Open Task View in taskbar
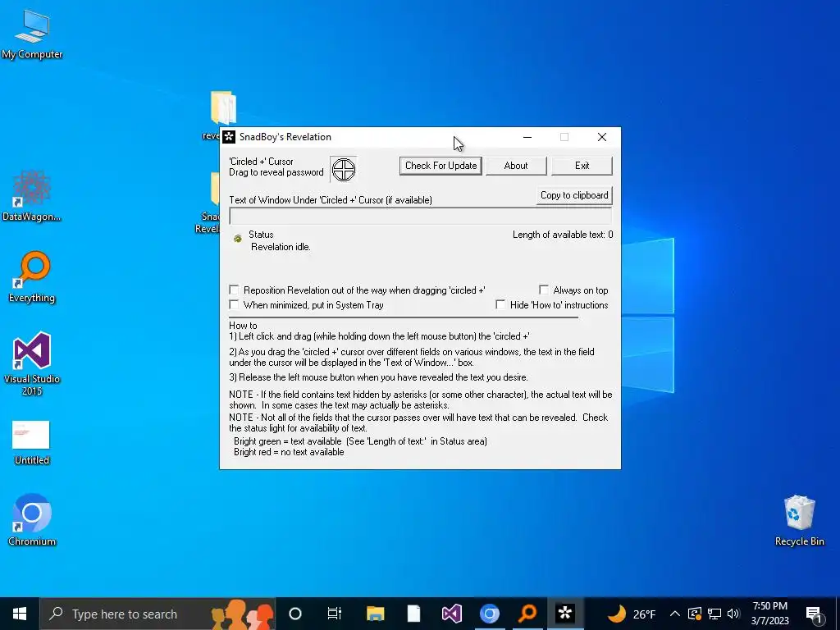The image size is (840, 630). pos(335,614)
